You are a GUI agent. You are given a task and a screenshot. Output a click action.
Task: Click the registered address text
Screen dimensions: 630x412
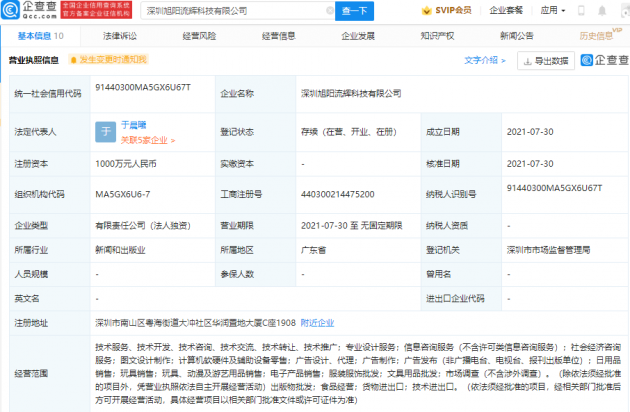[195, 323]
